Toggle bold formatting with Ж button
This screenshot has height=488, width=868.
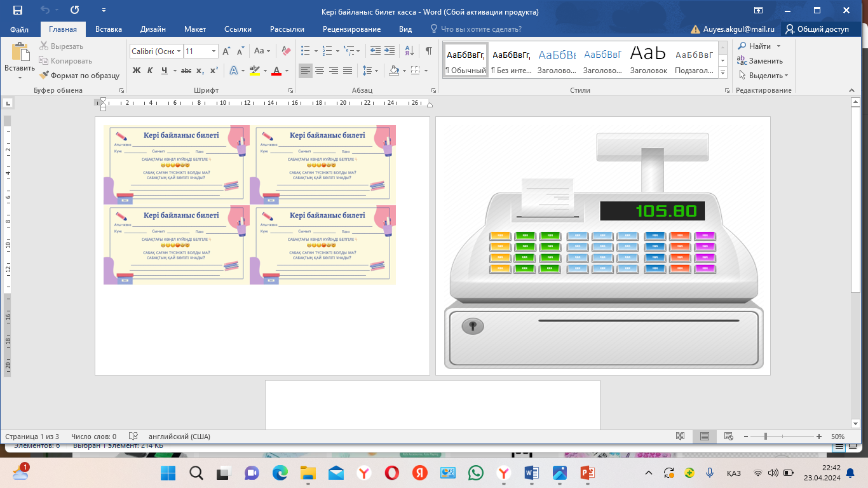(136, 71)
